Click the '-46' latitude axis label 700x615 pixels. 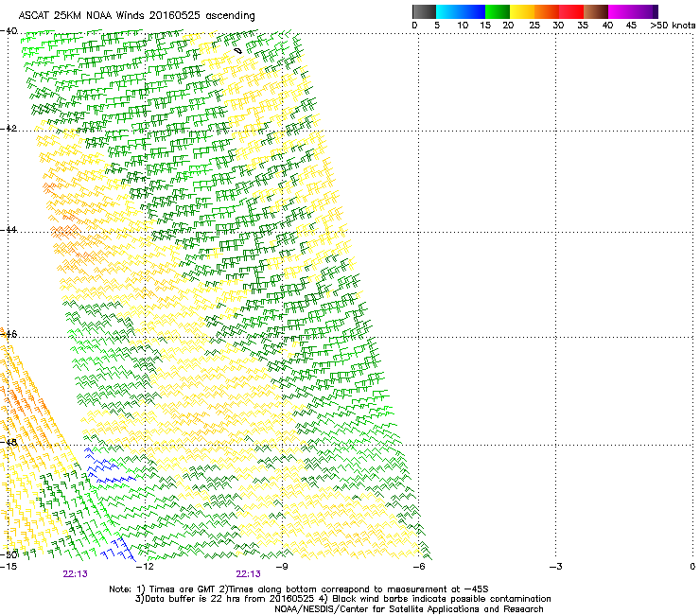click(9, 334)
